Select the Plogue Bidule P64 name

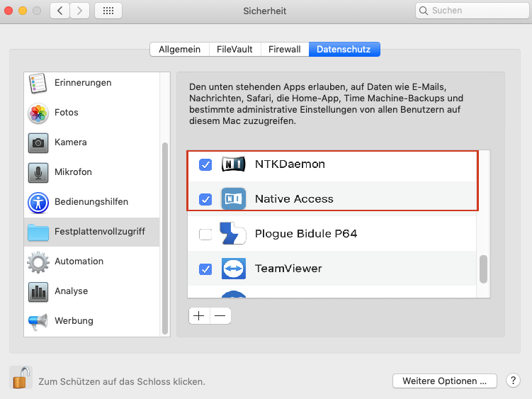point(306,234)
